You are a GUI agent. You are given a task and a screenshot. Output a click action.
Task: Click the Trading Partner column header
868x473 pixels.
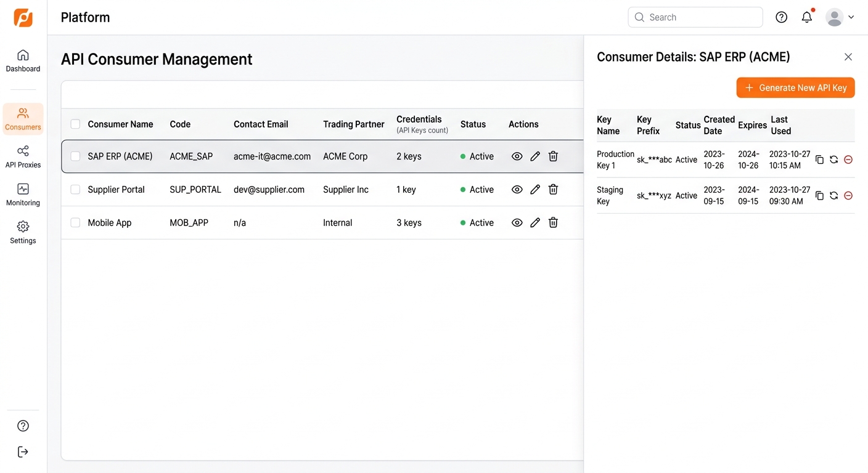point(354,124)
